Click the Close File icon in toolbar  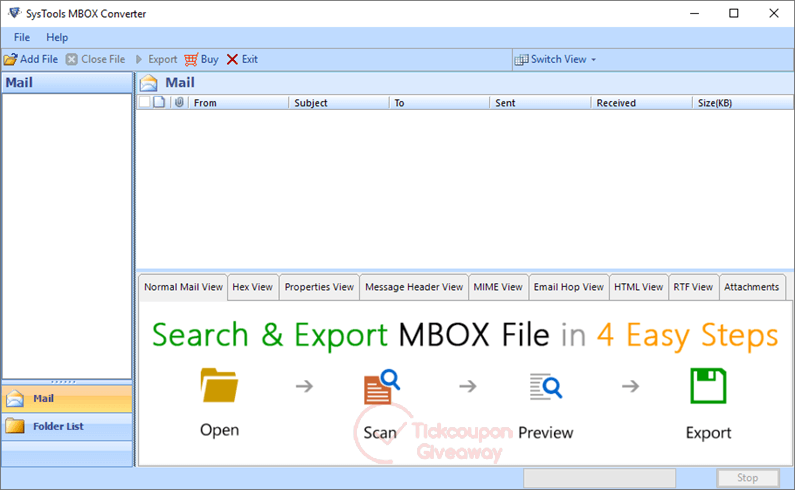click(71, 59)
